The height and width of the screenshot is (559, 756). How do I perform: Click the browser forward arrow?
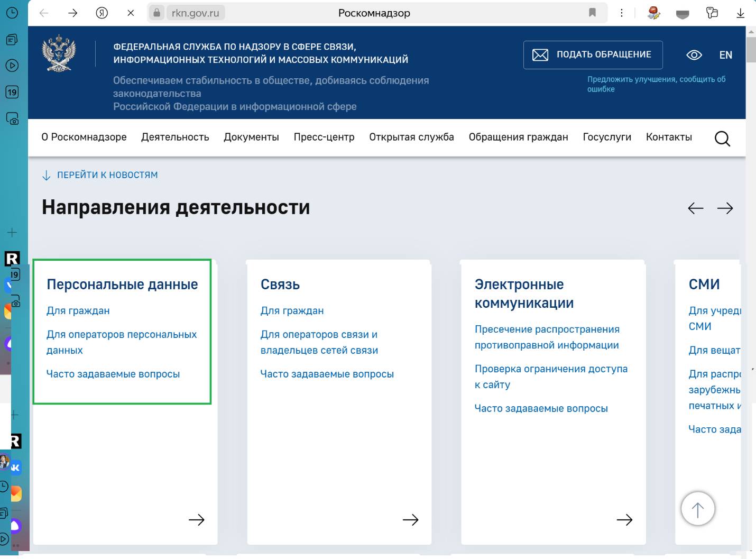73,13
